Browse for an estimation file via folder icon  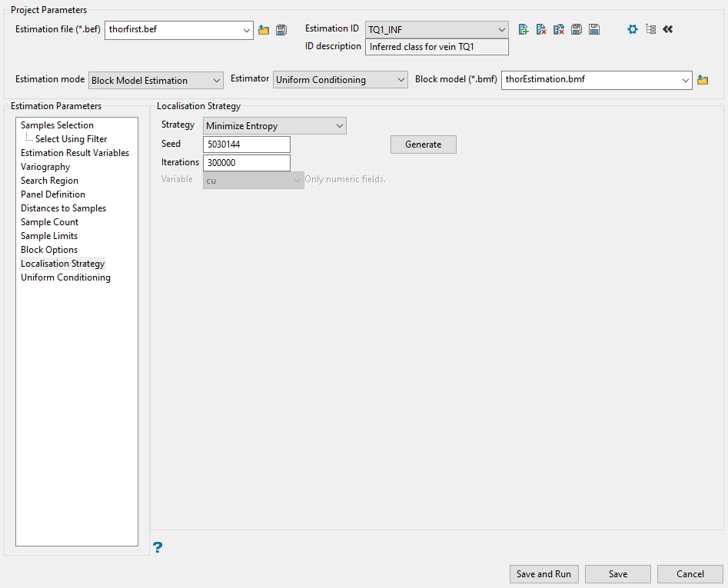[x=264, y=30]
